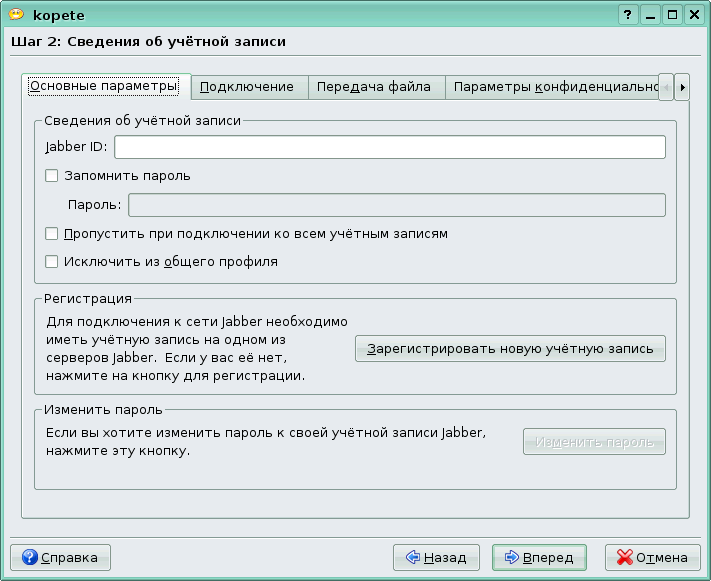Click the "Изменить пароль" button

click(x=594, y=442)
